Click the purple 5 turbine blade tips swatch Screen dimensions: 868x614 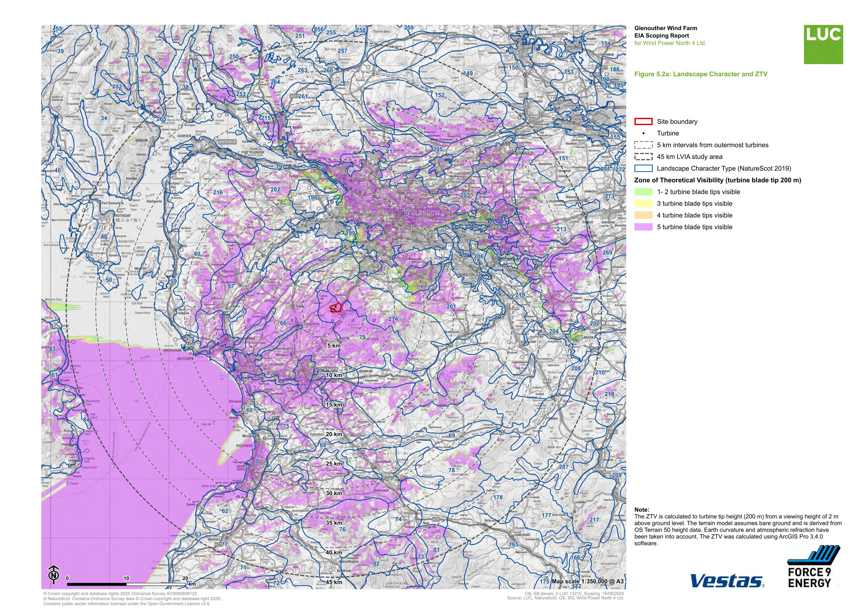point(643,227)
